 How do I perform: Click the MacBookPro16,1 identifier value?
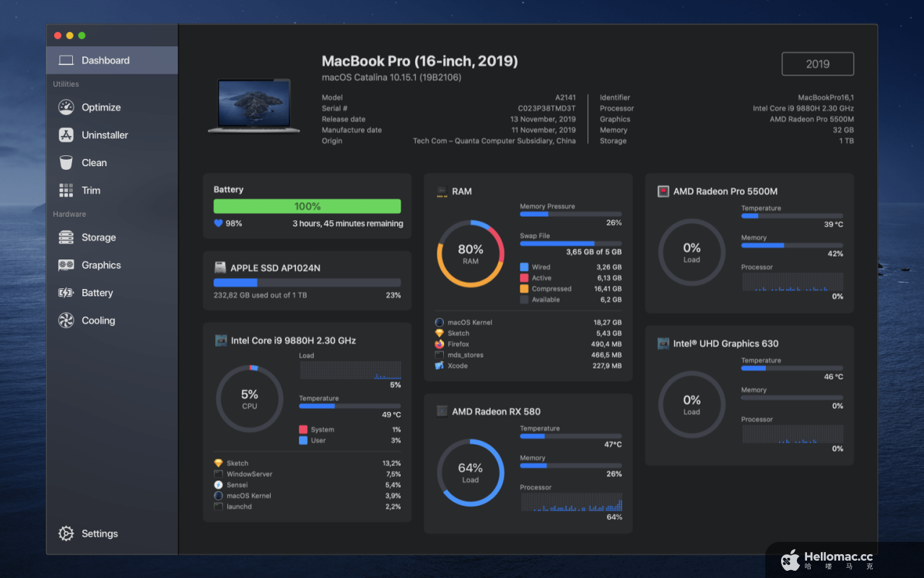[826, 98]
